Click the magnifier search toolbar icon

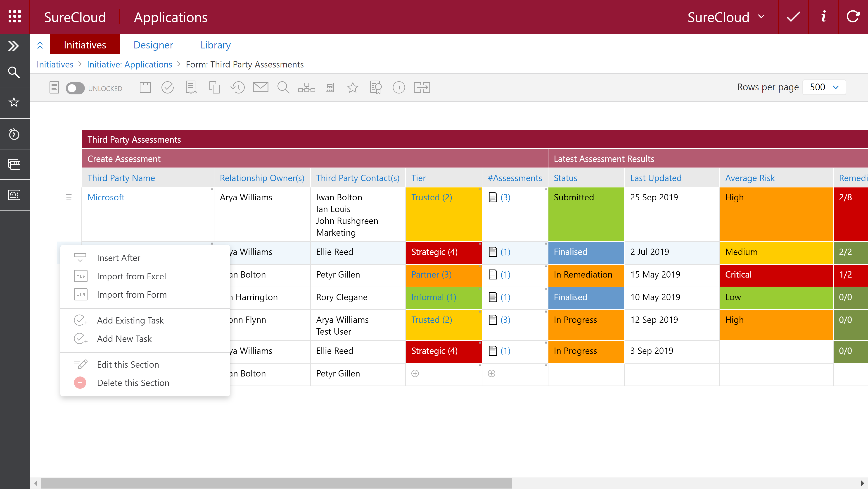tap(283, 88)
